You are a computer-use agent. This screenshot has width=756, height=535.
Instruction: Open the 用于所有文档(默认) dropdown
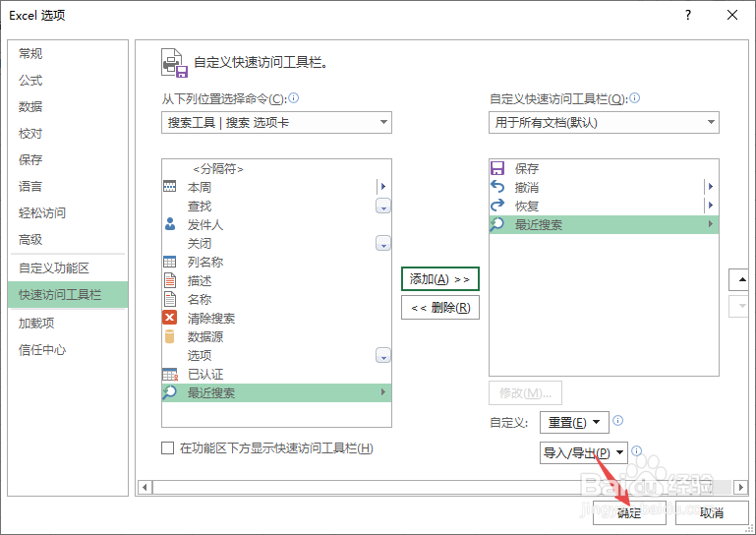[604, 123]
